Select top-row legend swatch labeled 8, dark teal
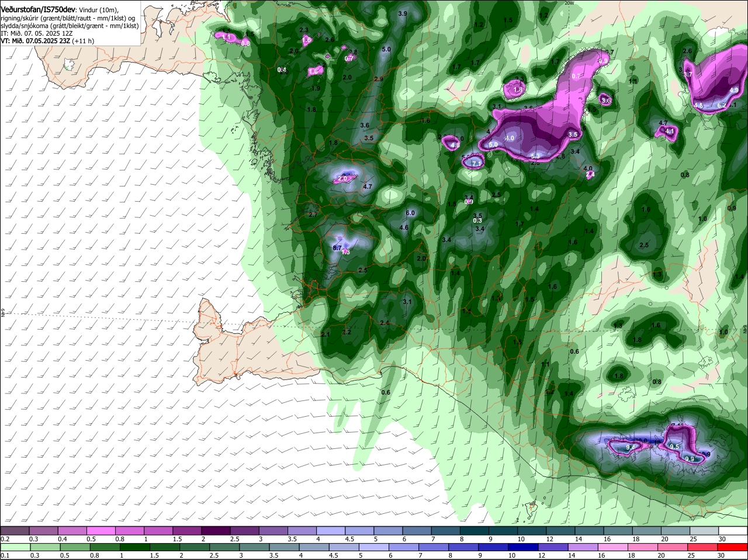This screenshot has width=748, height=560. 473,531
